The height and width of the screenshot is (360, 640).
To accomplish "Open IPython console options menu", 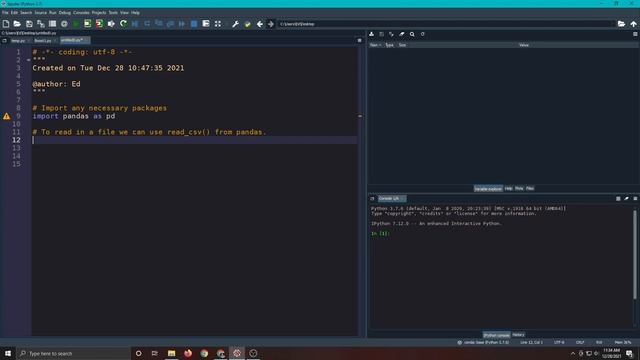I will click(x=635, y=198).
